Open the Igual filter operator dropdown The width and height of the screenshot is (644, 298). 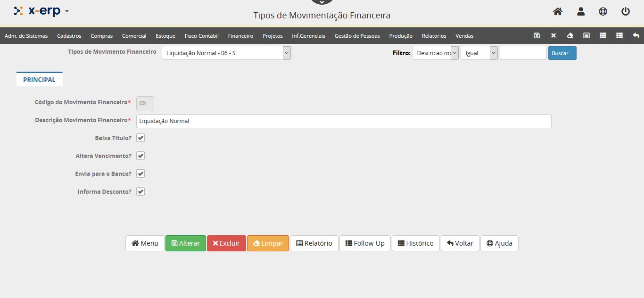(x=479, y=53)
